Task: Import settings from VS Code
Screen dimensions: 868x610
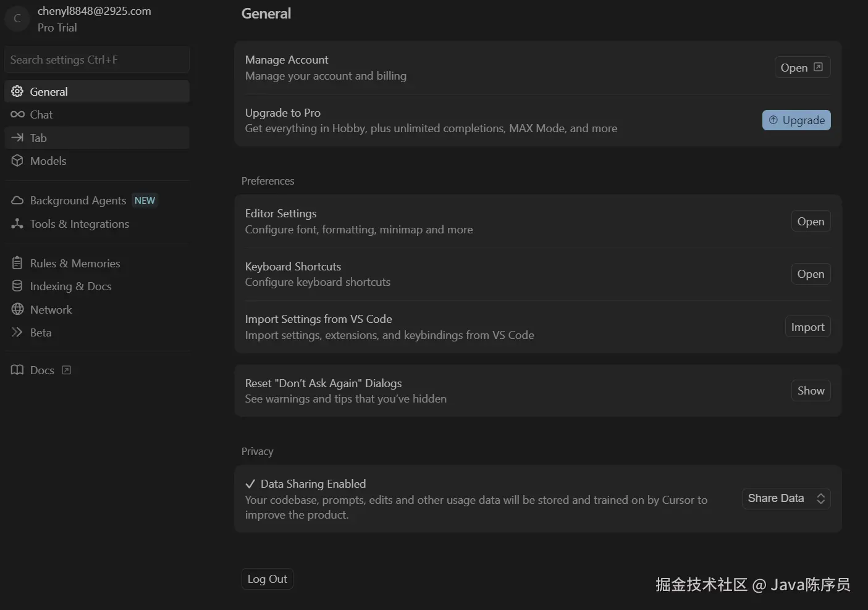Action: point(807,327)
